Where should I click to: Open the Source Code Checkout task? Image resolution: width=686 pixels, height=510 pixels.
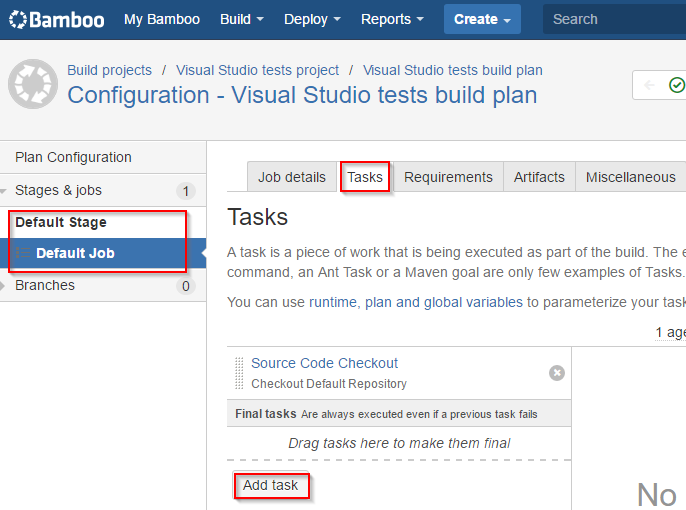tap(324, 363)
